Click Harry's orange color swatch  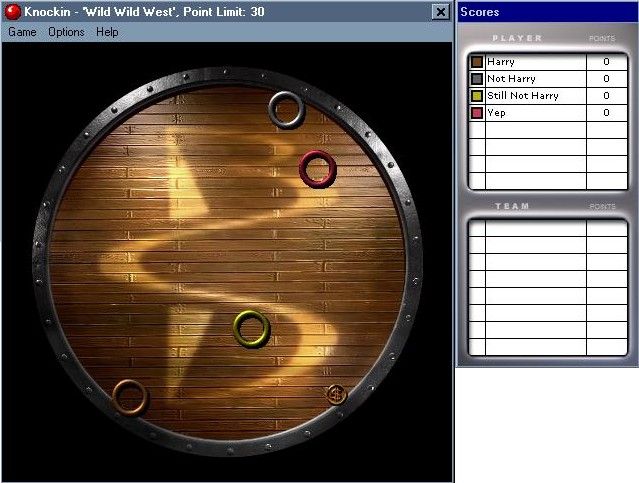477,62
